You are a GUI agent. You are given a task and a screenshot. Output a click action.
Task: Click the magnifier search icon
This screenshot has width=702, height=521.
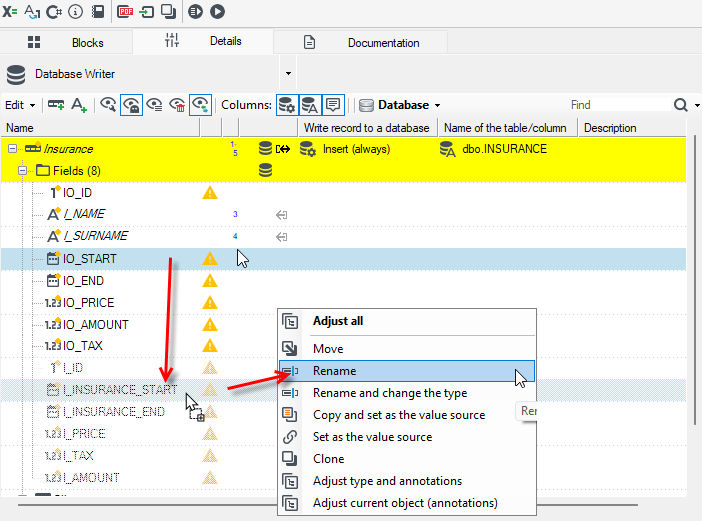click(x=681, y=105)
